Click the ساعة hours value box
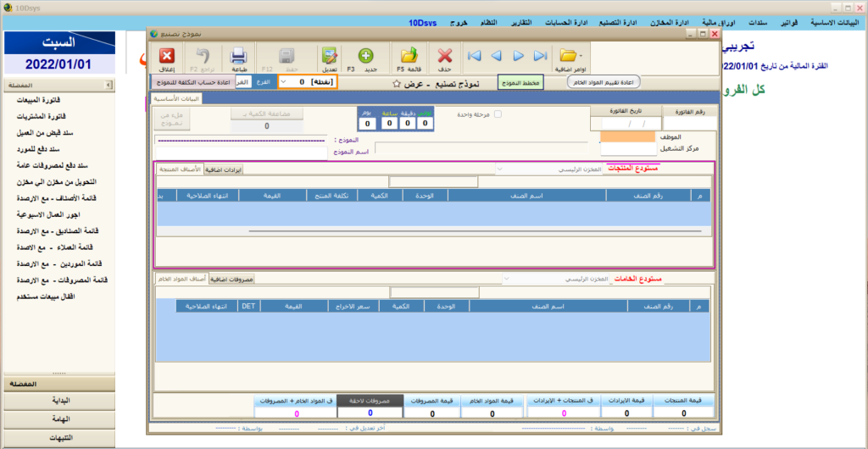 point(388,123)
